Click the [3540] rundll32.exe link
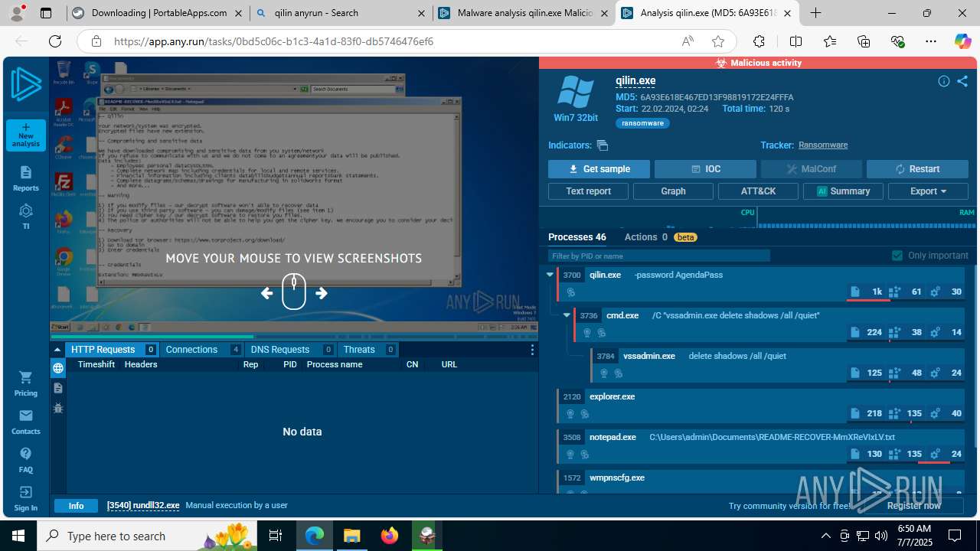This screenshot has width=980, height=551. tap(143, 506)
